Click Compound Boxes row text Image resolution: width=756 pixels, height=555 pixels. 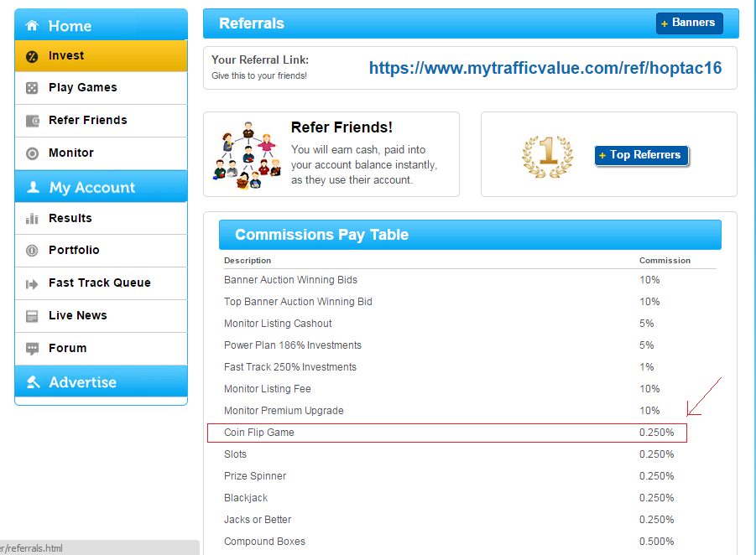point(264,542)
